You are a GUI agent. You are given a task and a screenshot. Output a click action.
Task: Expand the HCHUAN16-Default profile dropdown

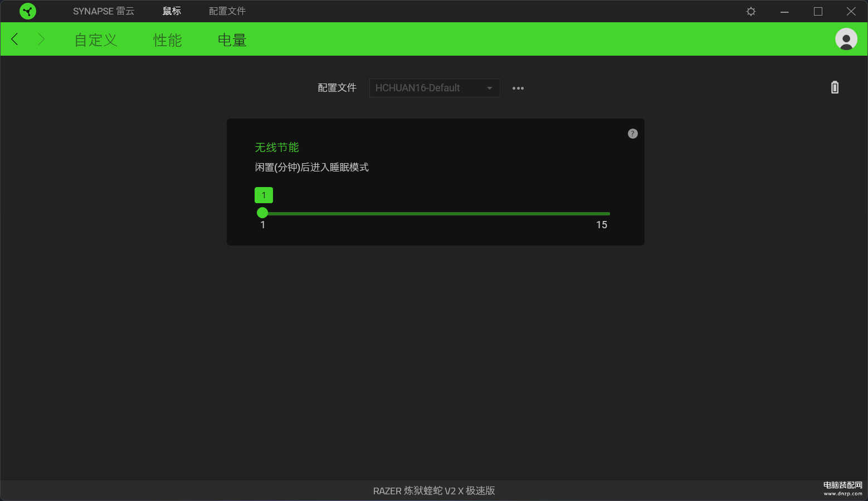coord(434,88)
